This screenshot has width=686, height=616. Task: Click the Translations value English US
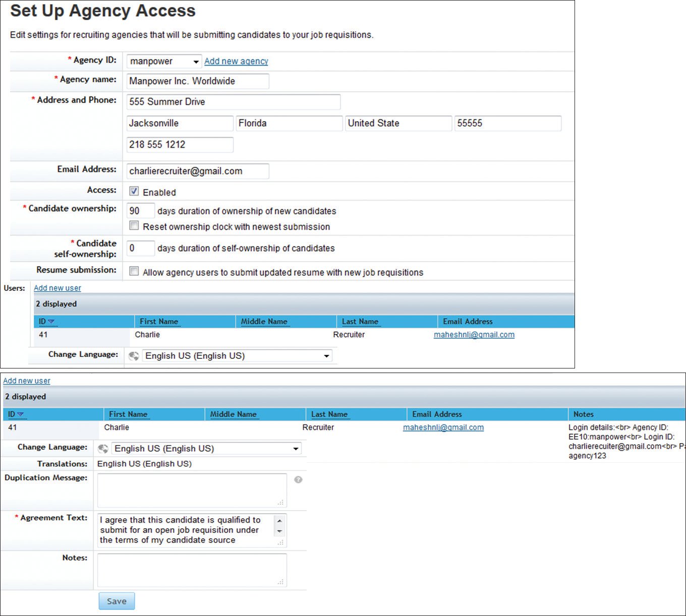144,464
